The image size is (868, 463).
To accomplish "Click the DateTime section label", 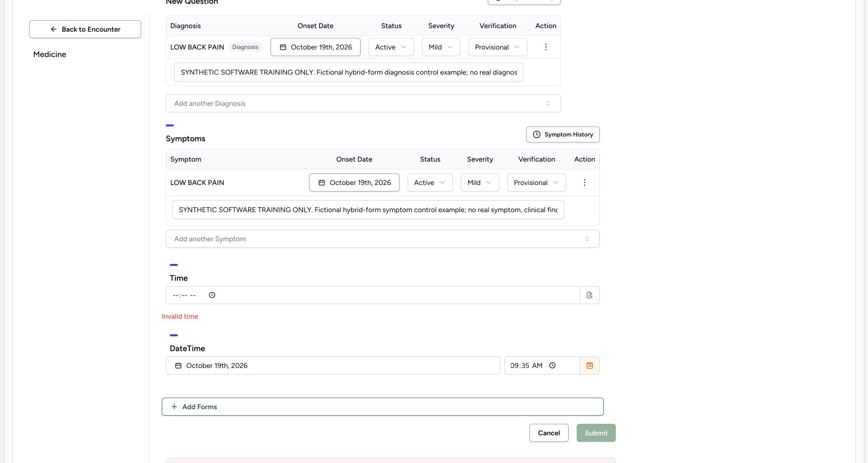I will 187,348.
